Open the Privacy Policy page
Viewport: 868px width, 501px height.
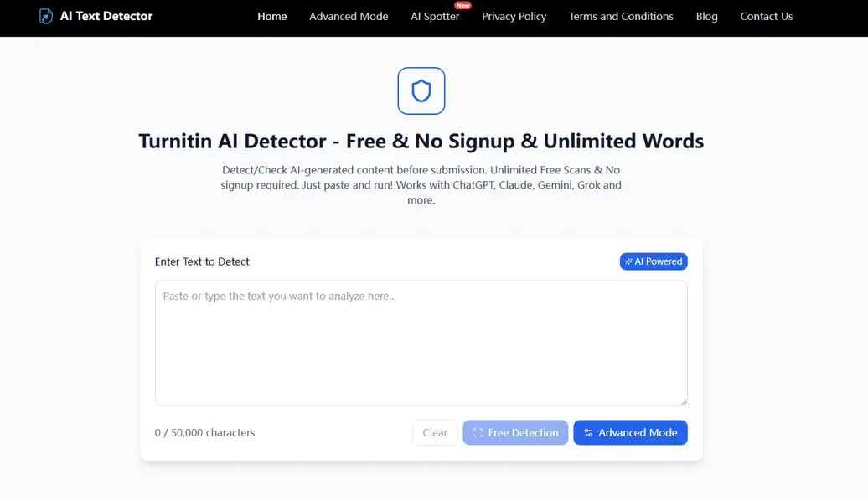click(x=514, y=17)
